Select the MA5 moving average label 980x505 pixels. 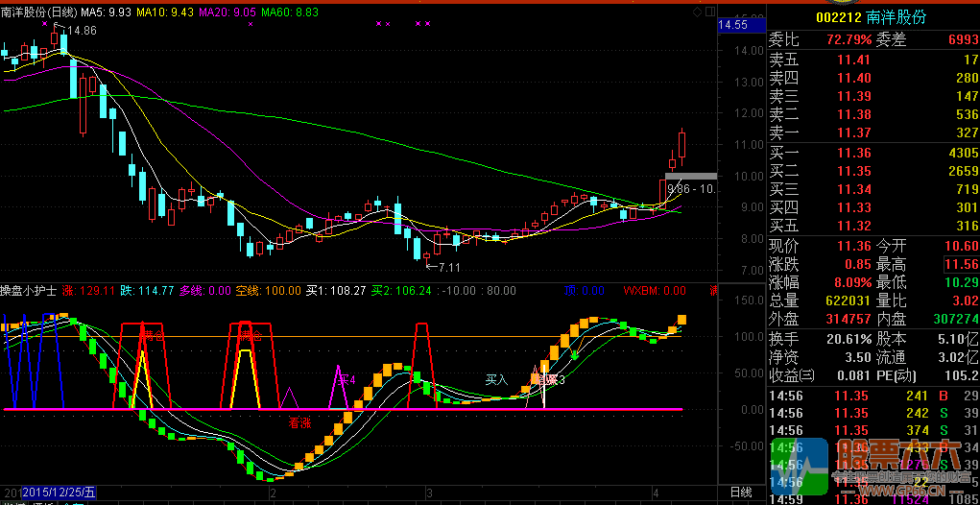(x=106, y=12)
